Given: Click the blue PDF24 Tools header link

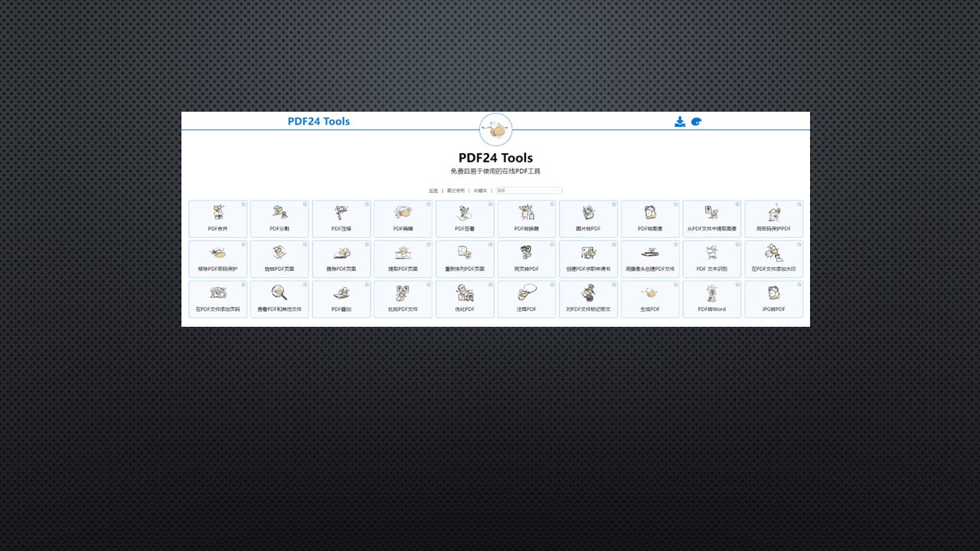Looking at the screenshot, I should [318, 122].
